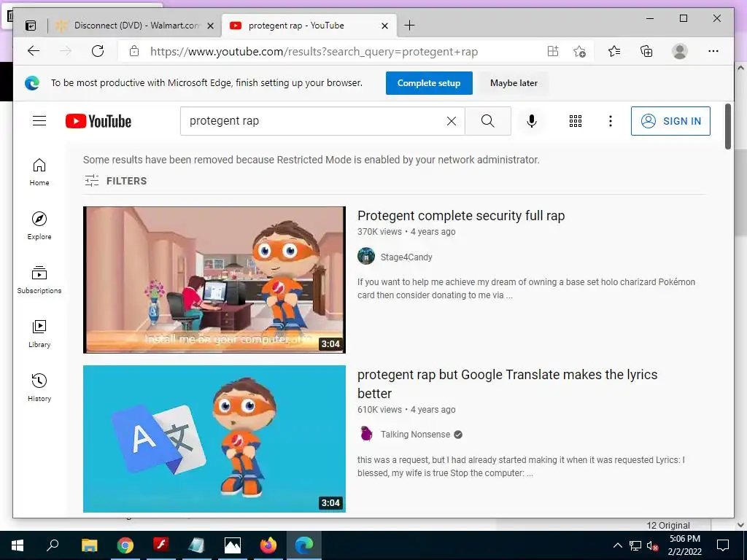View site info via lock icon
Image resolution: width=747 pixels, height=560 pixels.
[134, 51]
